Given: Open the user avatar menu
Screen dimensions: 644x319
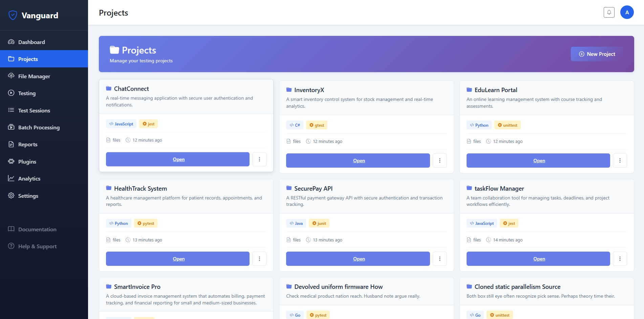Looking at the screenshot, I should click(627, 13).
